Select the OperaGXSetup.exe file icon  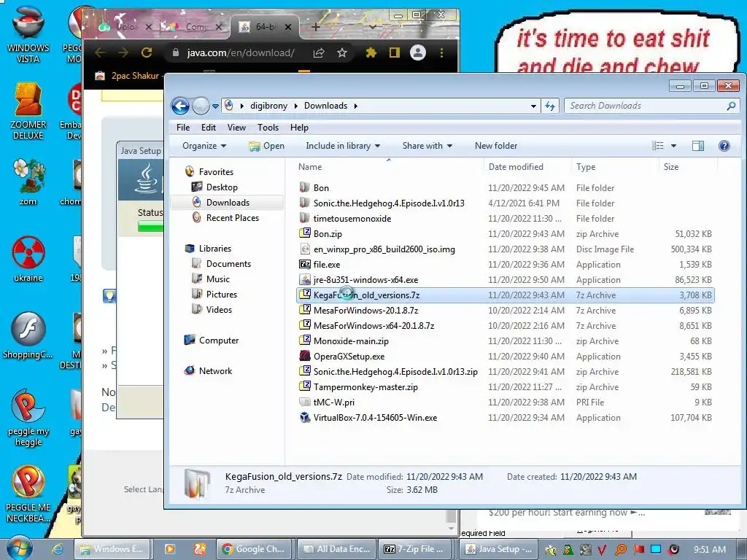pos(305,356)
